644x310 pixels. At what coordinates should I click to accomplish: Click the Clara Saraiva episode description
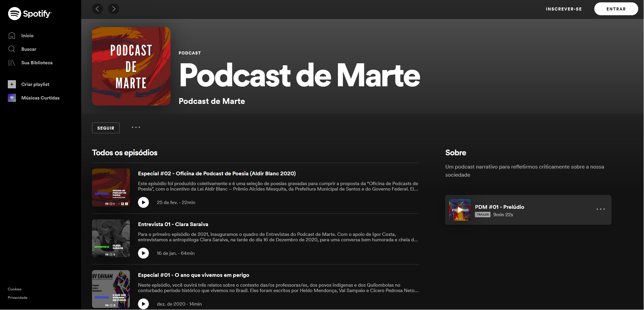tap(278, 237)
